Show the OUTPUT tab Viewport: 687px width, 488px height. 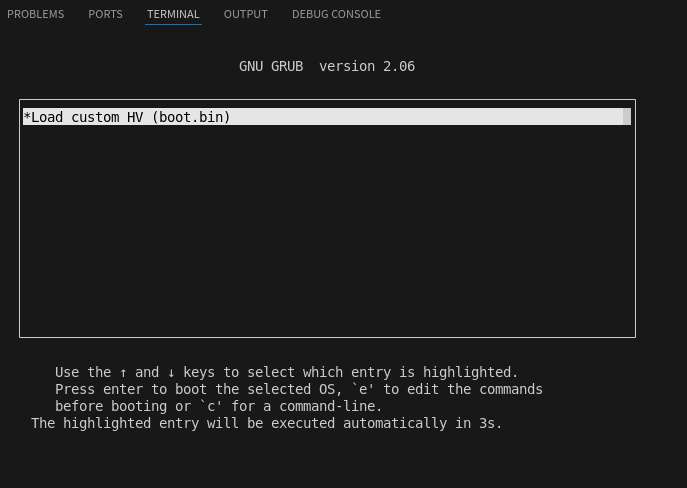click(245, 14)
